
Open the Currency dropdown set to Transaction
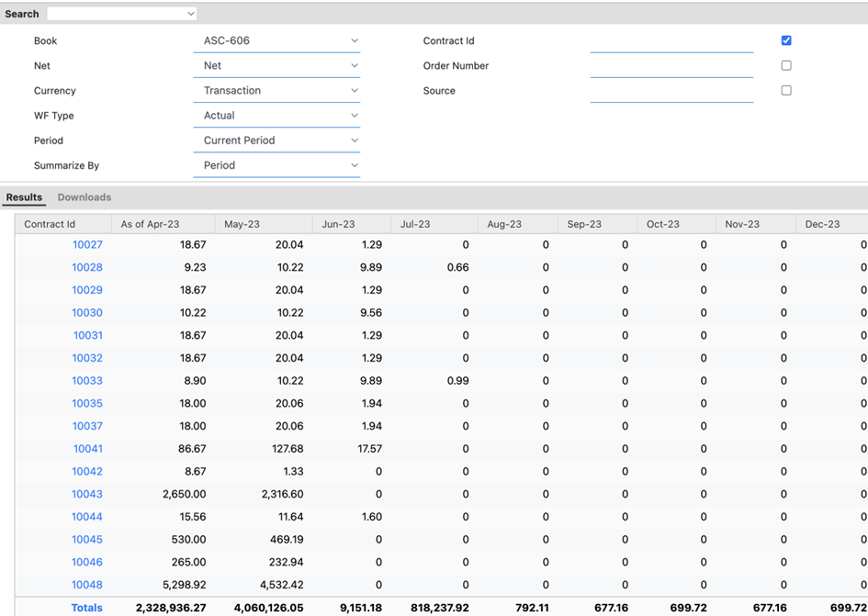pyautogui.click(x=276, y=91)
